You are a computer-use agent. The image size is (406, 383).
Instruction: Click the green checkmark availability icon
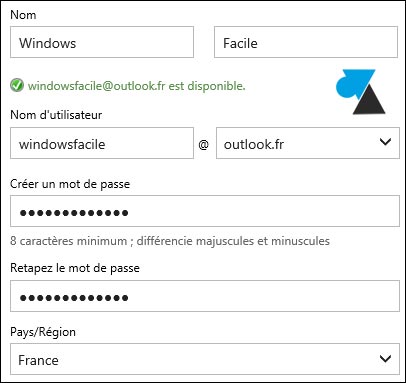pyautogui.click(x=17, y=85)
